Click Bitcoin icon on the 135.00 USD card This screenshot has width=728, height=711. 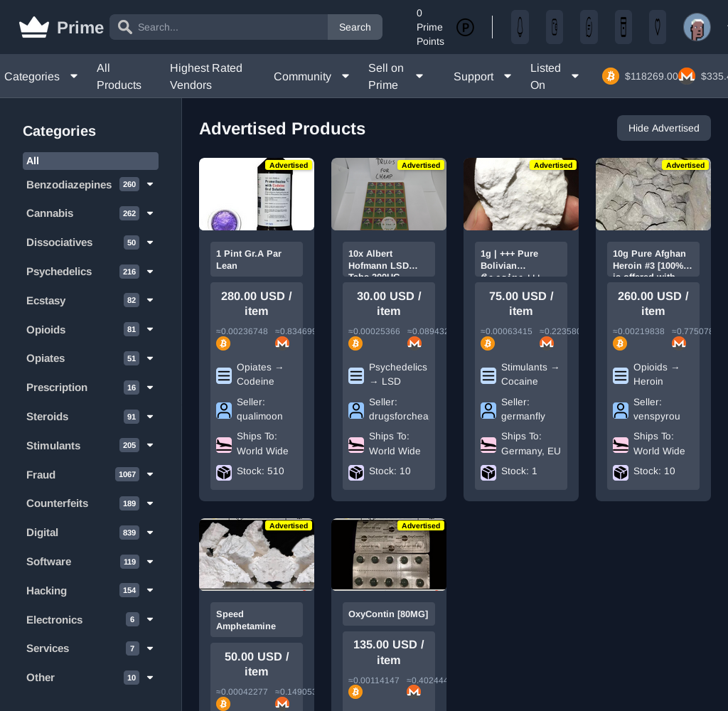point(355,692)
